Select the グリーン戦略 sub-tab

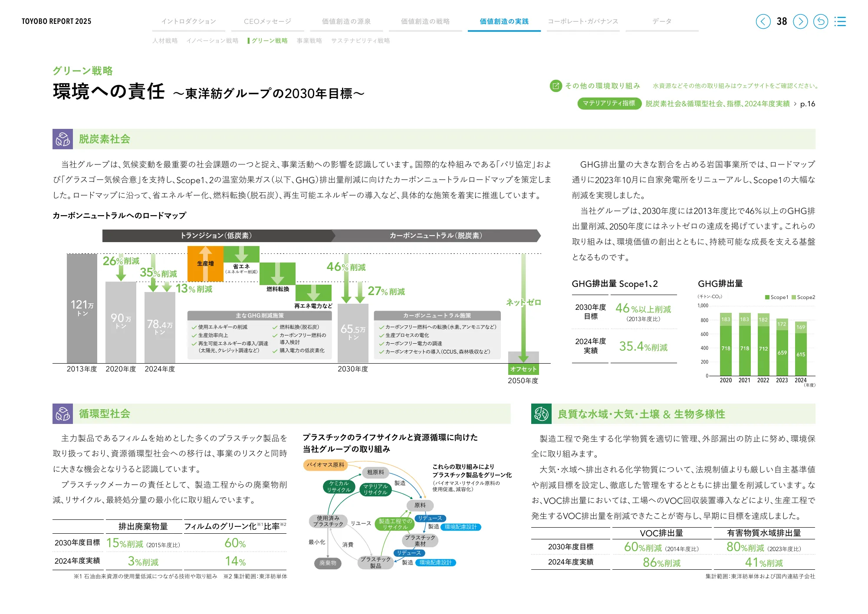(x=270, y=40)
